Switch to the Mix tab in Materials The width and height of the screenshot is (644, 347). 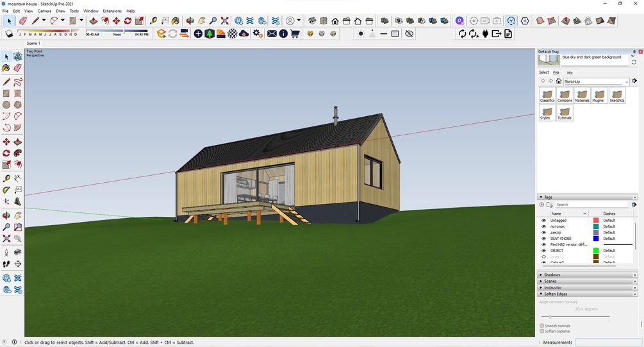(x=570, y=72)
